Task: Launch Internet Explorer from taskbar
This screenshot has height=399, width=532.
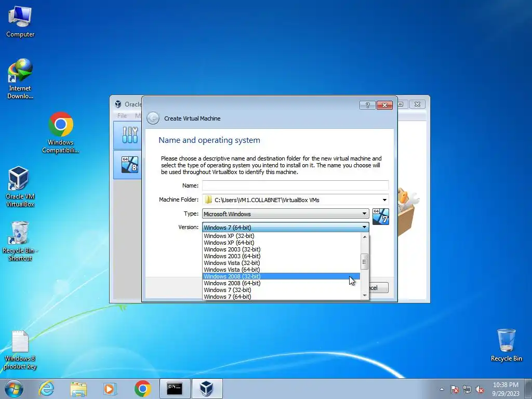Action: click(x=46, y=389)
